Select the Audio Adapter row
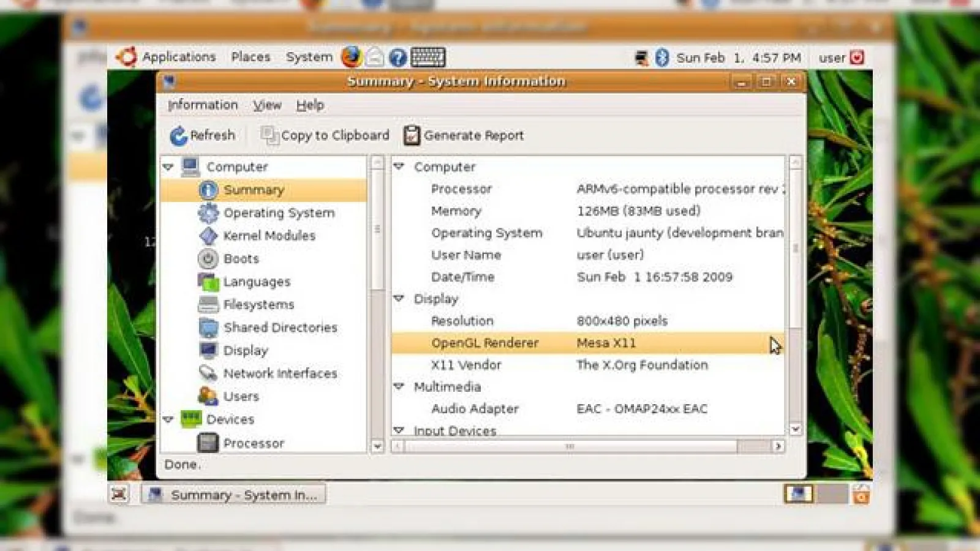 click(x=587, y=408)
